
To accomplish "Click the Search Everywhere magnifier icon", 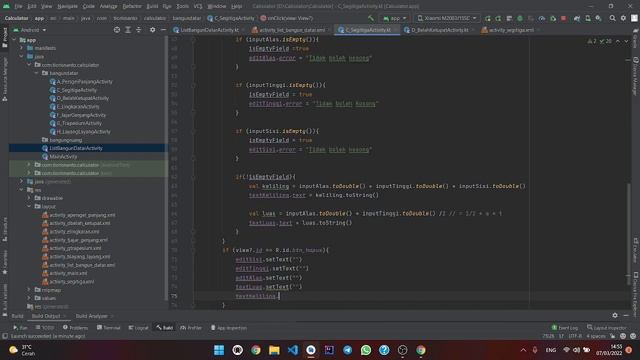I will click(x=612, y=18).
